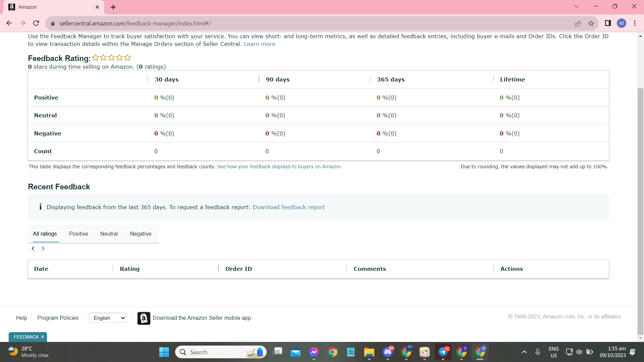Click the 30 days column header
The height and width of the screenshot is (362, 644).
coord(167,79)
